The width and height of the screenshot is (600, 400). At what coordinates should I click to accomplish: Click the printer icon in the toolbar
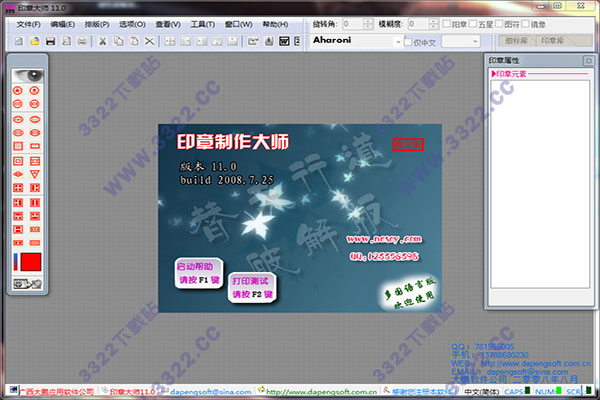[82, 41]
